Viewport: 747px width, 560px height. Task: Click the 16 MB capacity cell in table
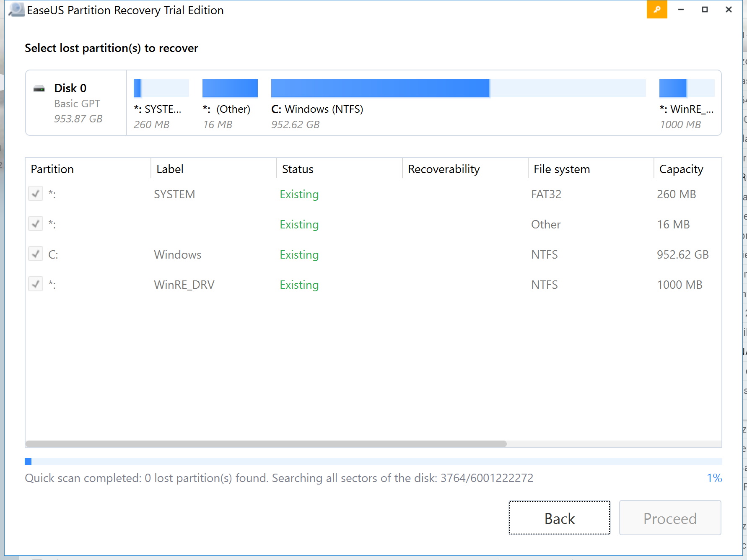tap(673, 224)
